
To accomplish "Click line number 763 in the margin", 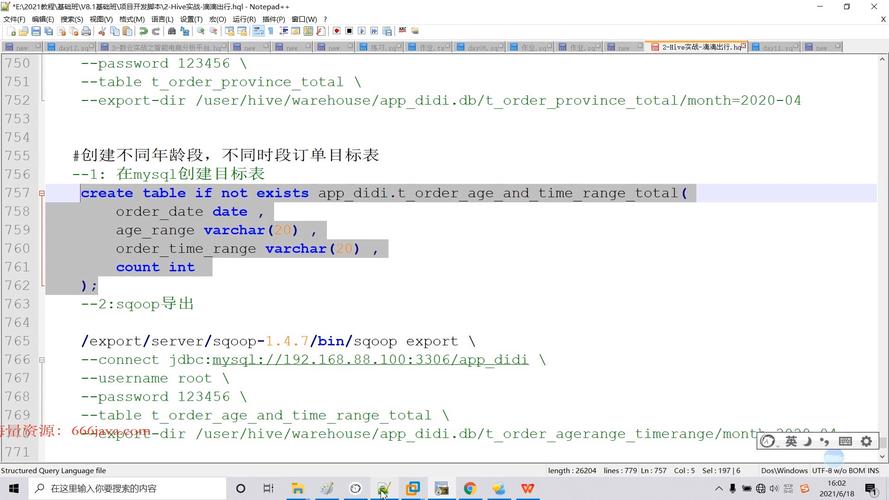I will [x=18, y=304].
